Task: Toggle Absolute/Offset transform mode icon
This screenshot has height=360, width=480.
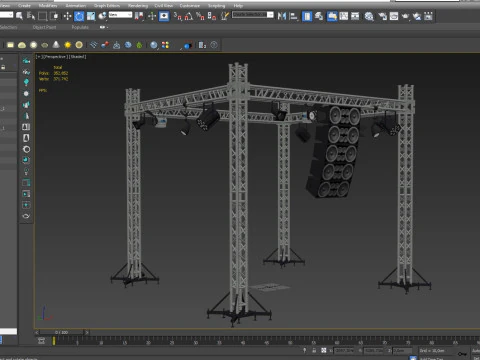Action: pyautogui.click(x=324, y=350)
